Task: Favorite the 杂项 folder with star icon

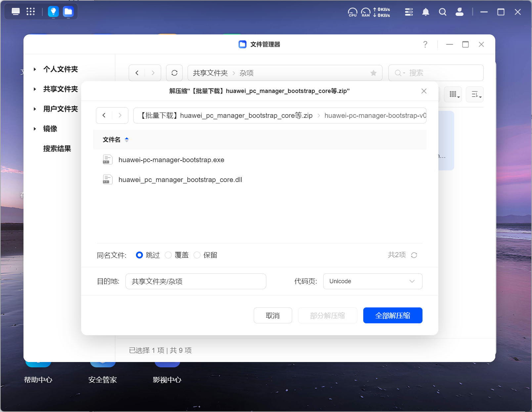Action: pyautogui.click(x=374, y=73)
